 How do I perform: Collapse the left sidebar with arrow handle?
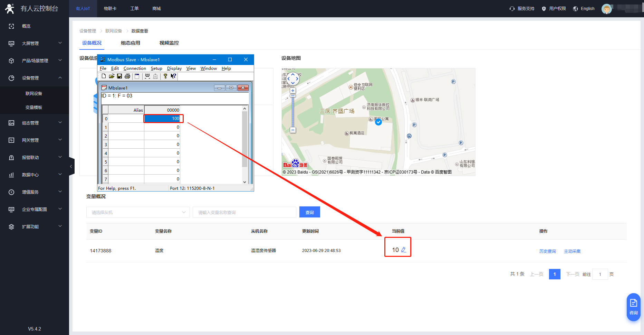71,167
